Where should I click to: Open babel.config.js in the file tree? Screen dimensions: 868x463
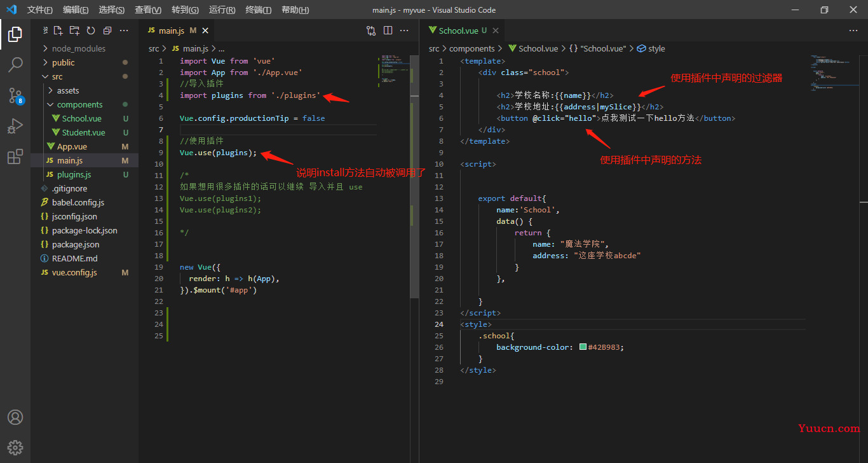point(85,202)
